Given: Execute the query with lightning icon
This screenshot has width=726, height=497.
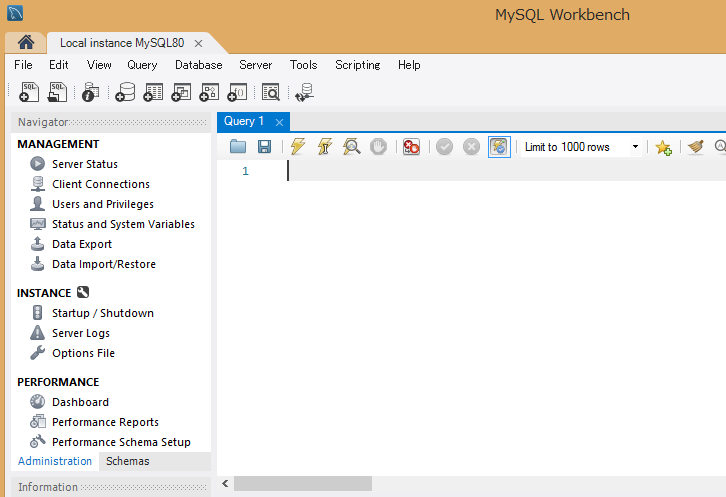Looking at the screenshot, I should (298, 146).
